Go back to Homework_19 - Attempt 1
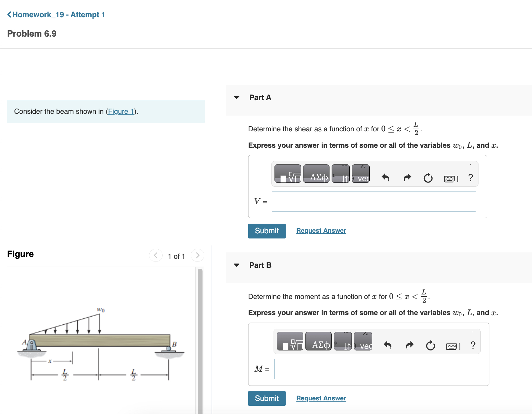 click(x=56, y=14)
